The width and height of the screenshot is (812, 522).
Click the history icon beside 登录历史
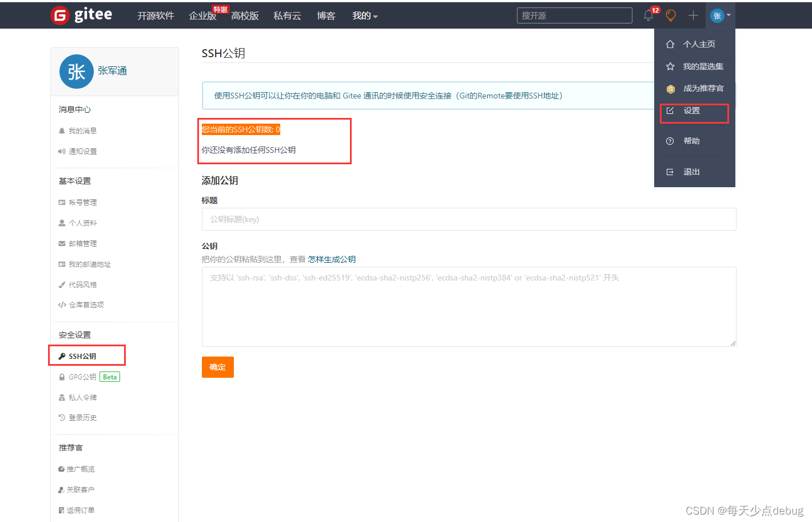tap(62, 418)
